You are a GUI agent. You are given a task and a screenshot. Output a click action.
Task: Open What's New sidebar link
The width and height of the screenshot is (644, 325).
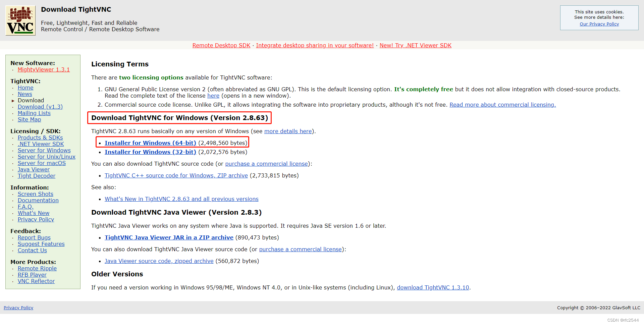[34, 213]
